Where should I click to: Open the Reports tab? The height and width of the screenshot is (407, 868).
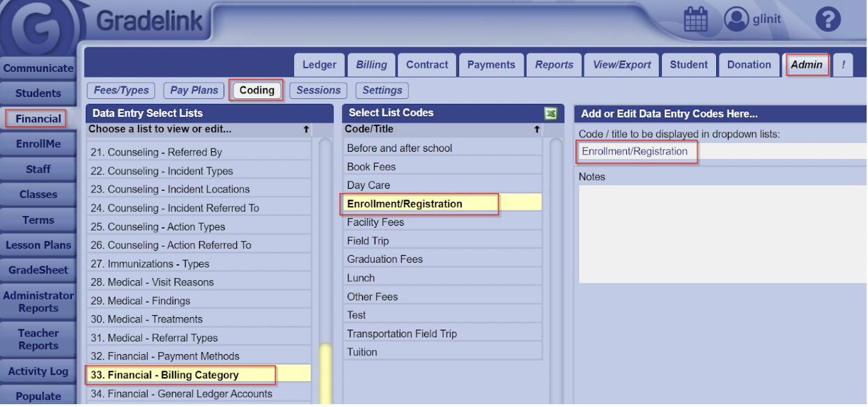pyautogui.click(x=554, y=65)
